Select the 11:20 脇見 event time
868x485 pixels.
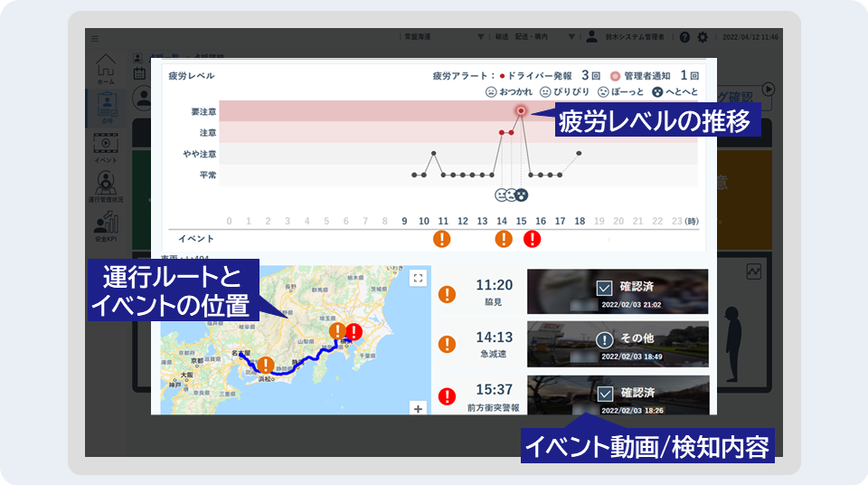pos(495,285)
